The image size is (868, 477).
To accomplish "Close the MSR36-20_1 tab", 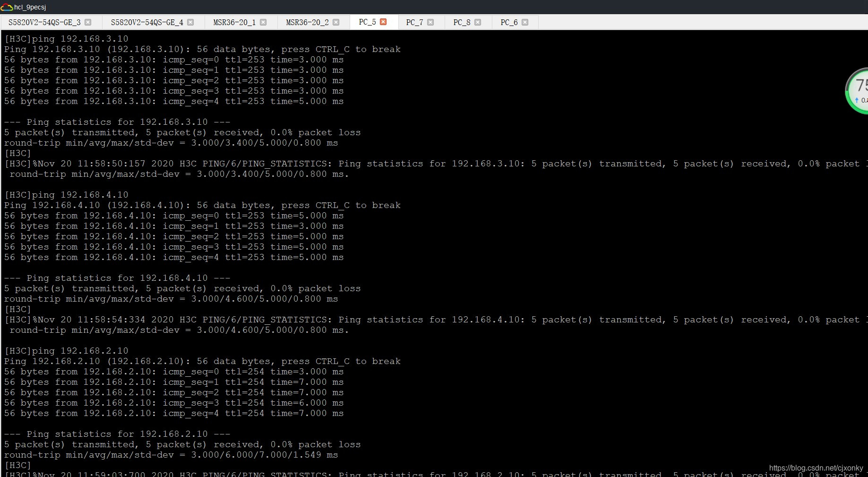I will pos(263,22).
